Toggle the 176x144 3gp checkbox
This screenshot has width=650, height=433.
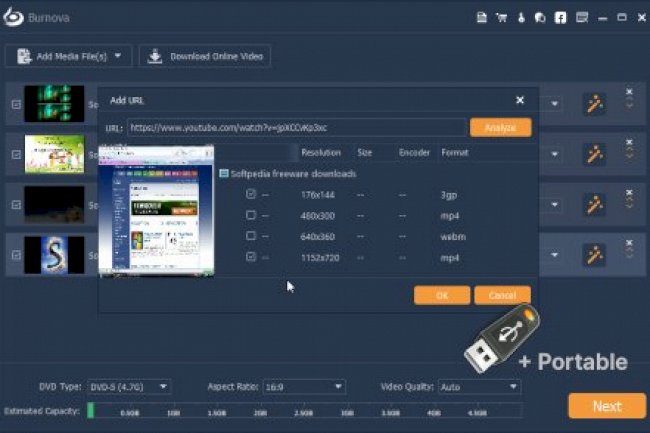[x=251, y=194]
